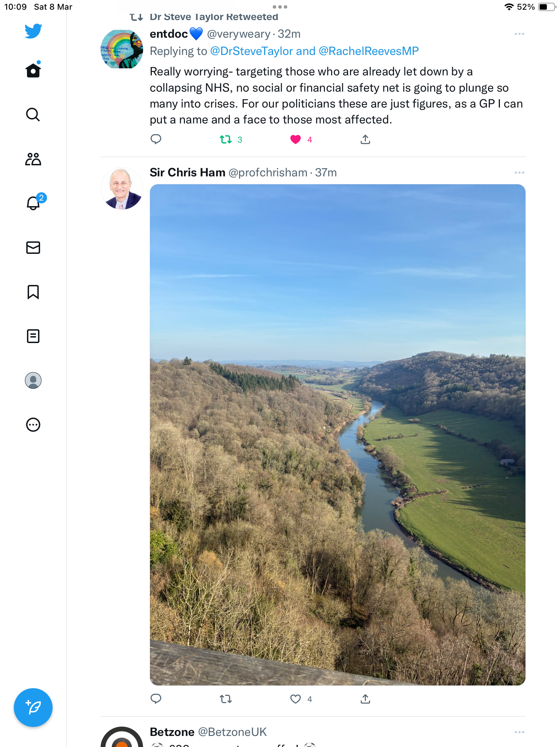Viewport: 560px width, 747px height.
Task: Unlike the entdoc tweet's pink heart
Action: click(x=296, y=139)
